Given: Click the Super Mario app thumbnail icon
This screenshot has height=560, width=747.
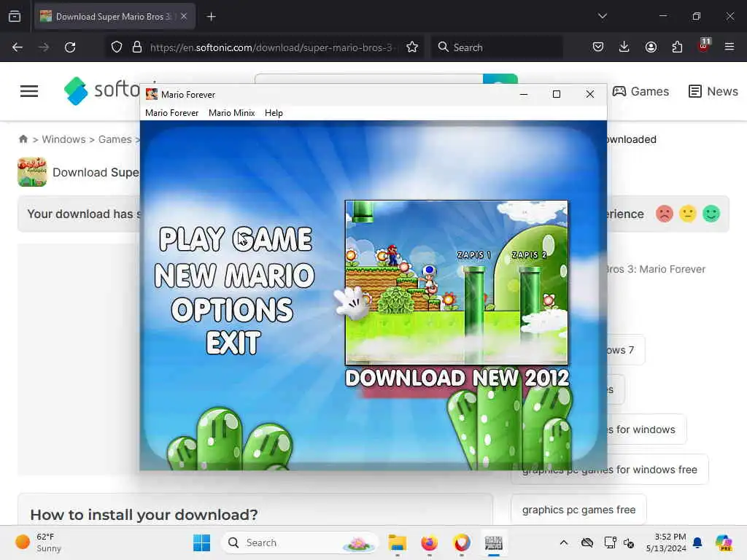Looking at the screenshot, I should coord(32,172).
